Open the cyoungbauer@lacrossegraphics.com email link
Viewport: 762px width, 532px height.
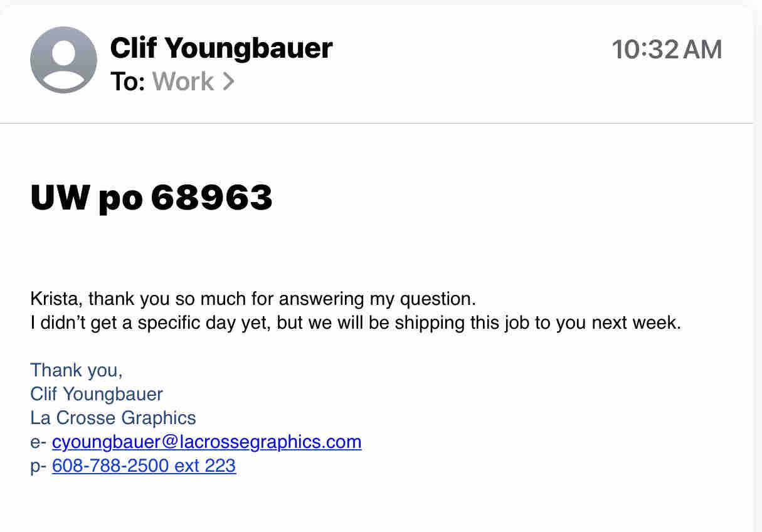206,442
